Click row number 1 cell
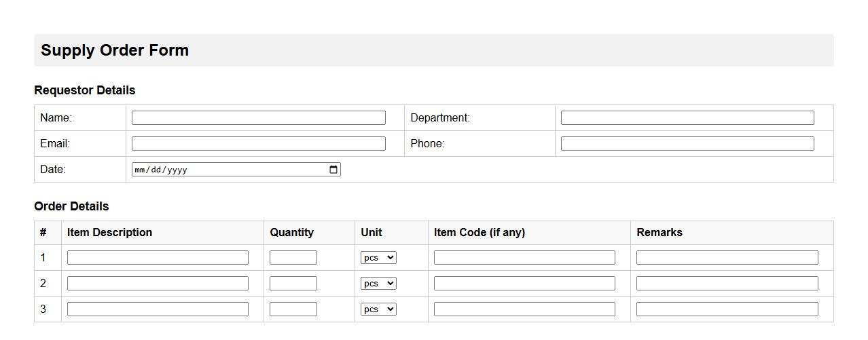The height and width of the screenshot is (340, 868). pyautogui.click(x=48, y=258)
